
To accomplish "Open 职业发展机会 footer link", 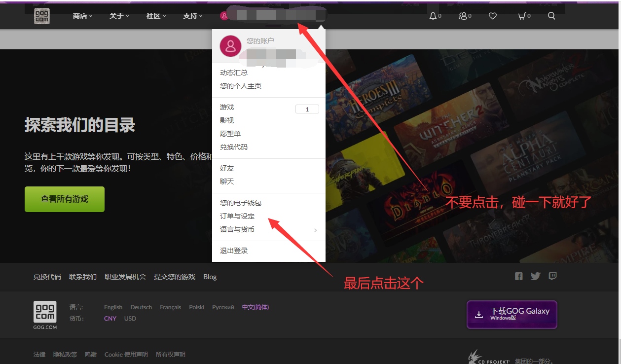I will (125, 277).
